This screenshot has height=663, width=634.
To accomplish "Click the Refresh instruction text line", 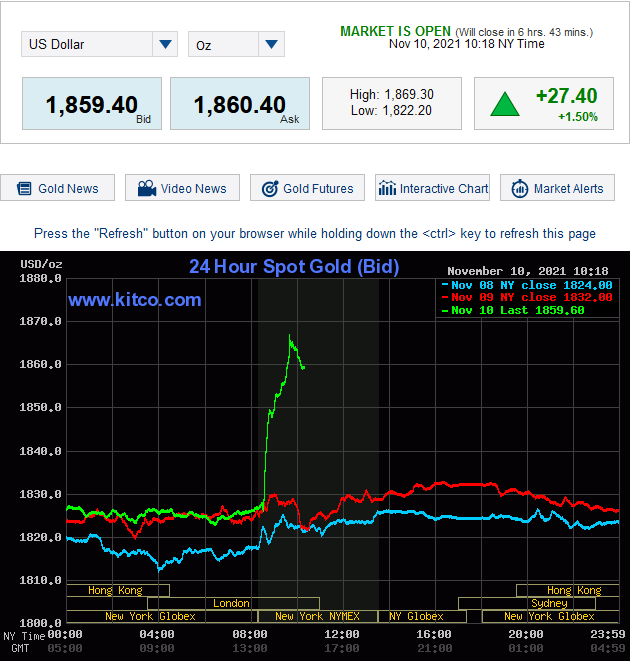I will (x=315, y=233).
